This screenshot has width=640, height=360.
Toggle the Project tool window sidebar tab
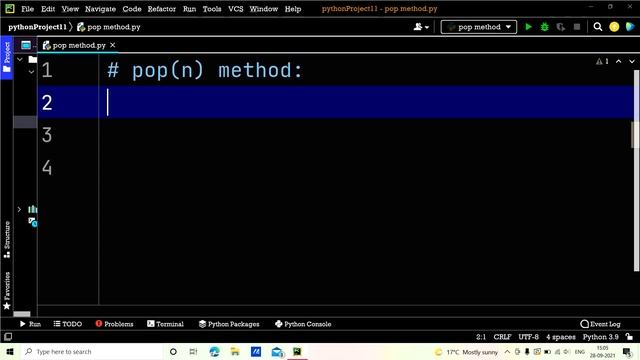tap(7, 57)
